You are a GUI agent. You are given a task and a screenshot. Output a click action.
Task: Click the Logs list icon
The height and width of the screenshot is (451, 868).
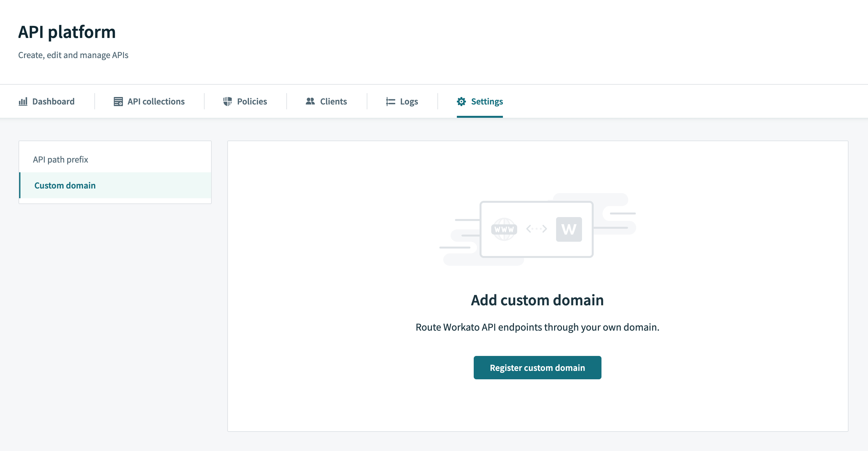(390, 101)
